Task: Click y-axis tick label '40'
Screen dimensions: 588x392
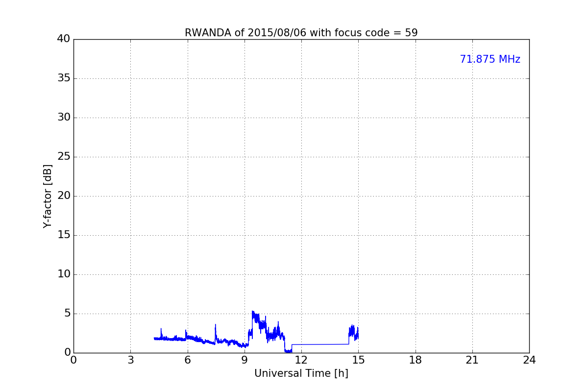Action: pos(64,39)
